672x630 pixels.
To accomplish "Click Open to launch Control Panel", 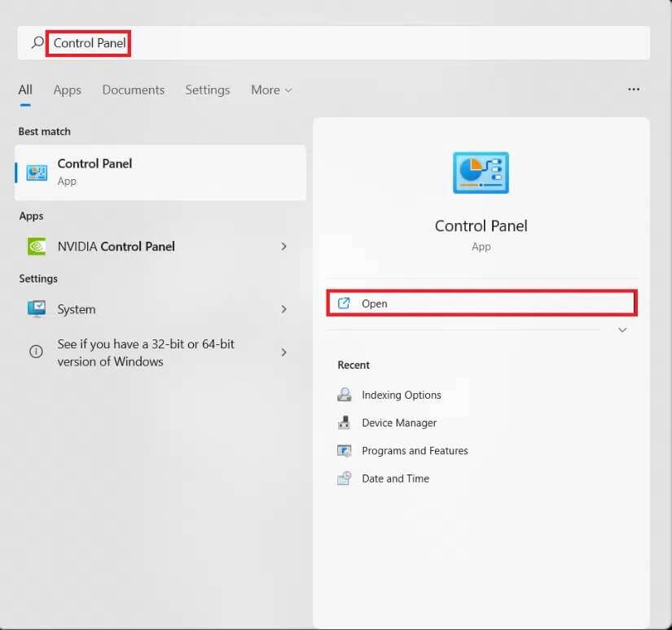I will [481, 304].
